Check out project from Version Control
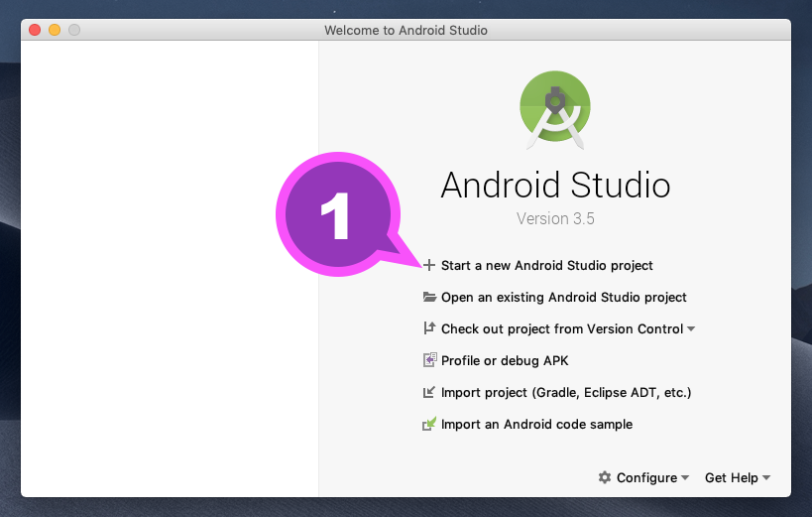Image resolution: width=812 pixels, height=517 pixels. click(562, 328)
